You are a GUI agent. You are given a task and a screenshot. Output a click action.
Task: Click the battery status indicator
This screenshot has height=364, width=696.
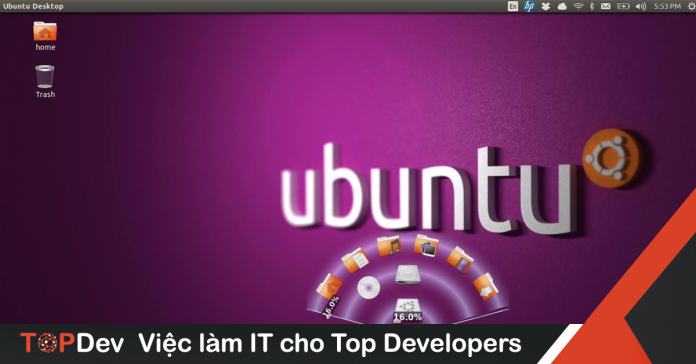[623, 6]
